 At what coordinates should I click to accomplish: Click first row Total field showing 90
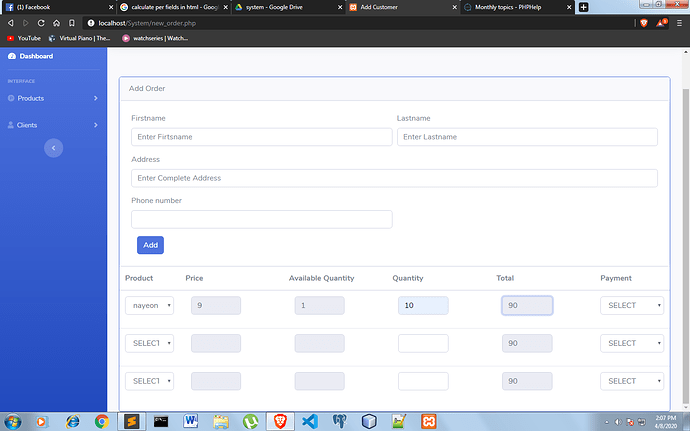527,306
